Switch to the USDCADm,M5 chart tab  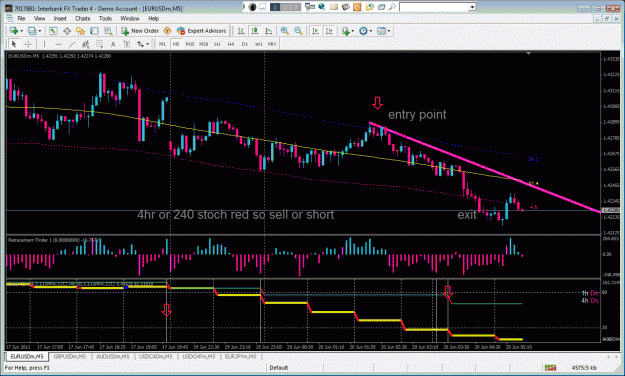[x=156, y=356]
